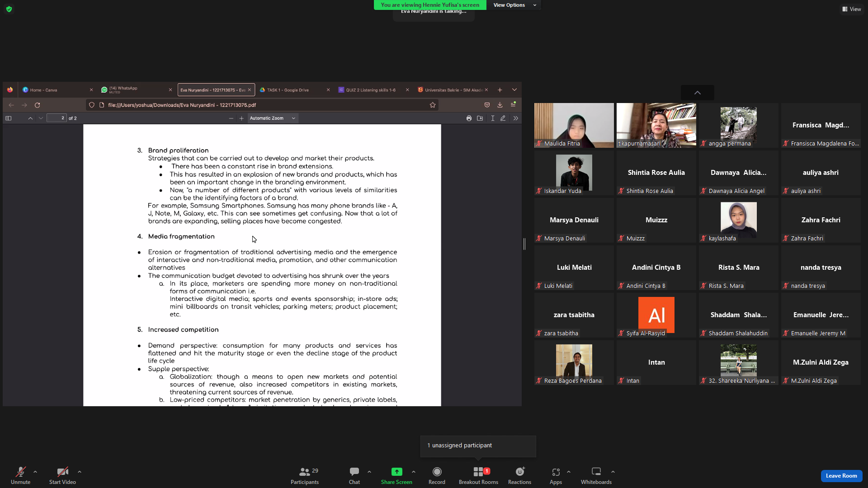
Task: Start the video camera
Action: tap(62, 475)
